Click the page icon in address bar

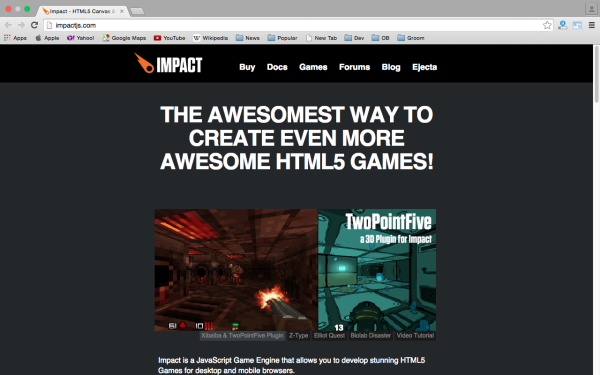[x=49, y=25]
